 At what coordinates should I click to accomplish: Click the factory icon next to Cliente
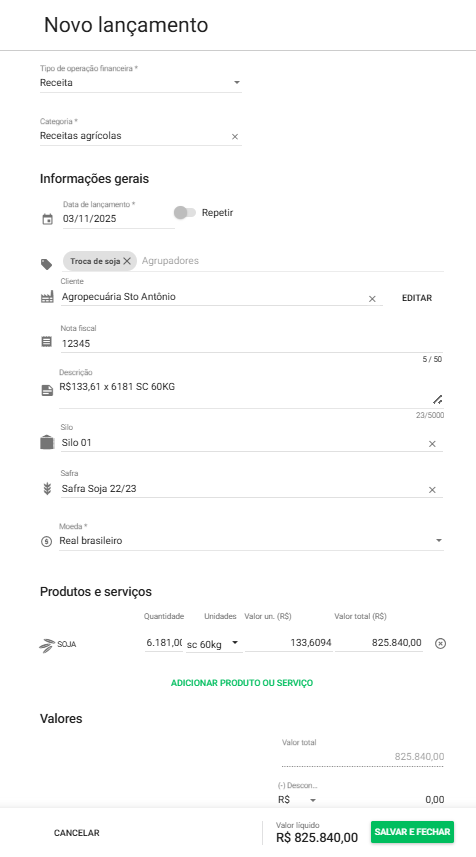48,297
